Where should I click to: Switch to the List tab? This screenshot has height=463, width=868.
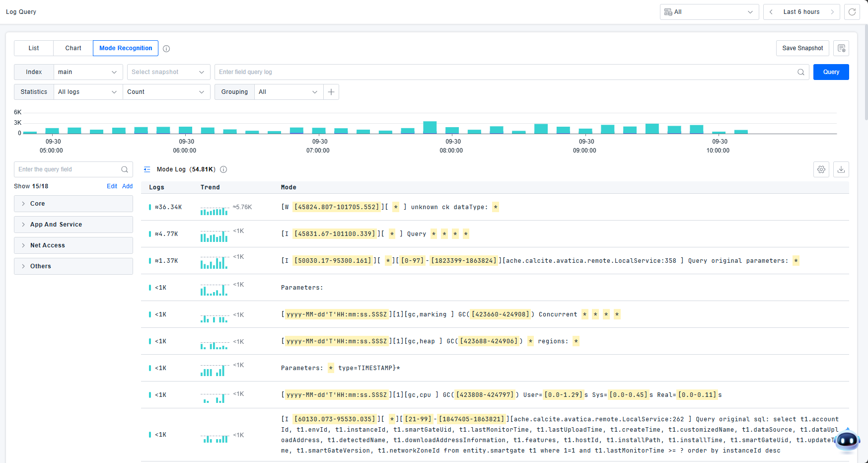(x=34, y=48)
